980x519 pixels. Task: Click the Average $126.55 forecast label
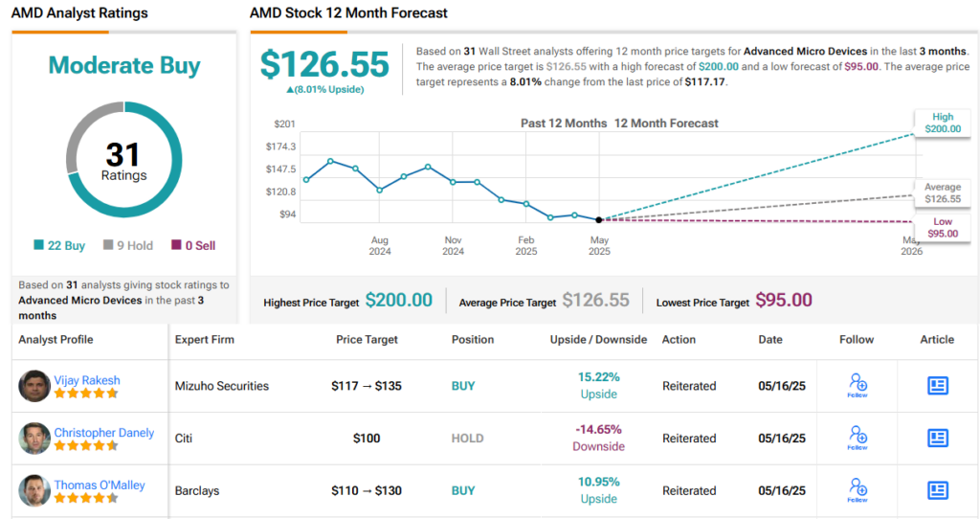pos(943,193)
